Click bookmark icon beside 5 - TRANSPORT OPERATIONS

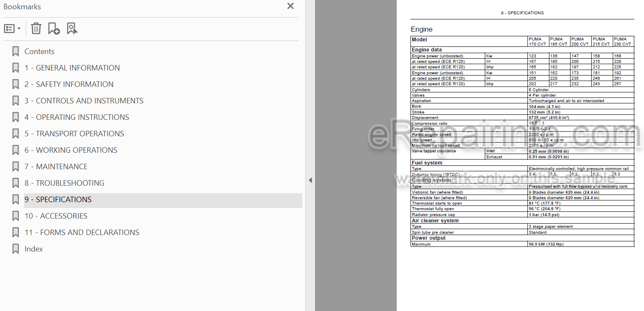(x=16, y=134)
